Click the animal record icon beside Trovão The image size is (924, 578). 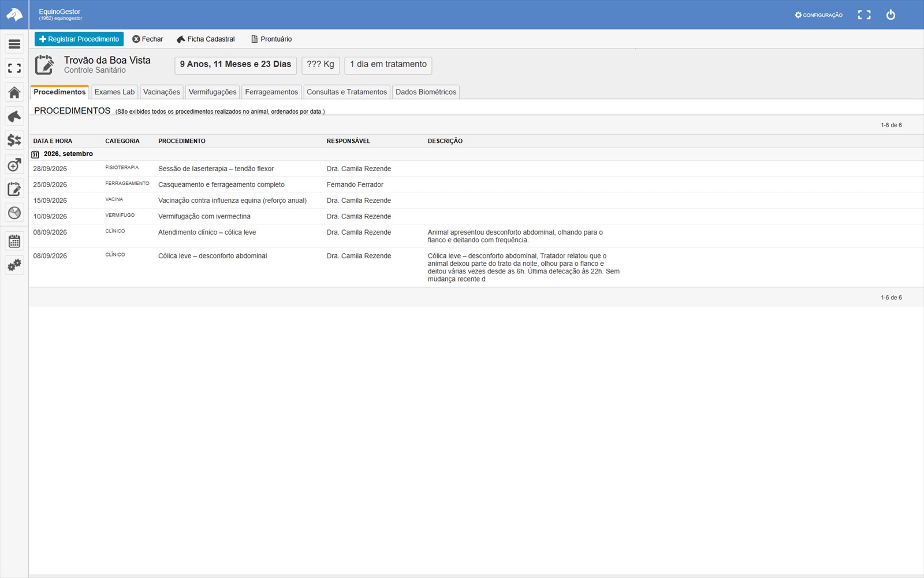tap(44, 65)
